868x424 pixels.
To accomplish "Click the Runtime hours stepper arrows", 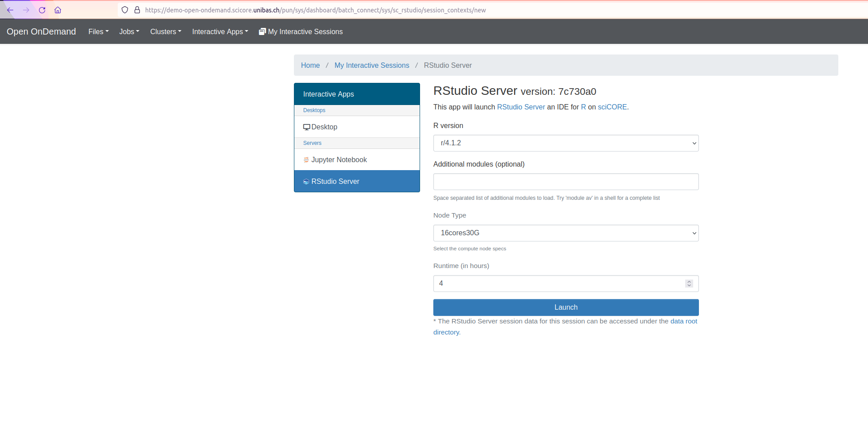I will (689, 284).
